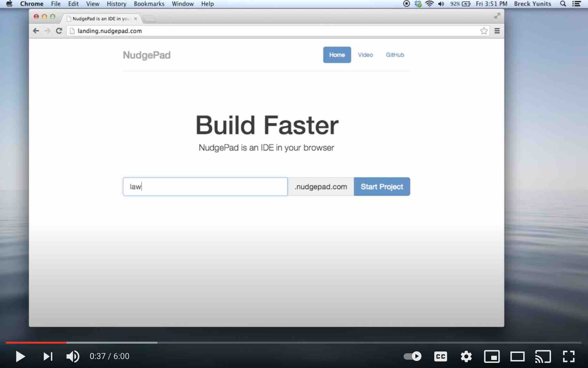The height and width of the screenshot is (368, 588).
Task: Open the Video nav link
Action: click(x=365, y=55)
